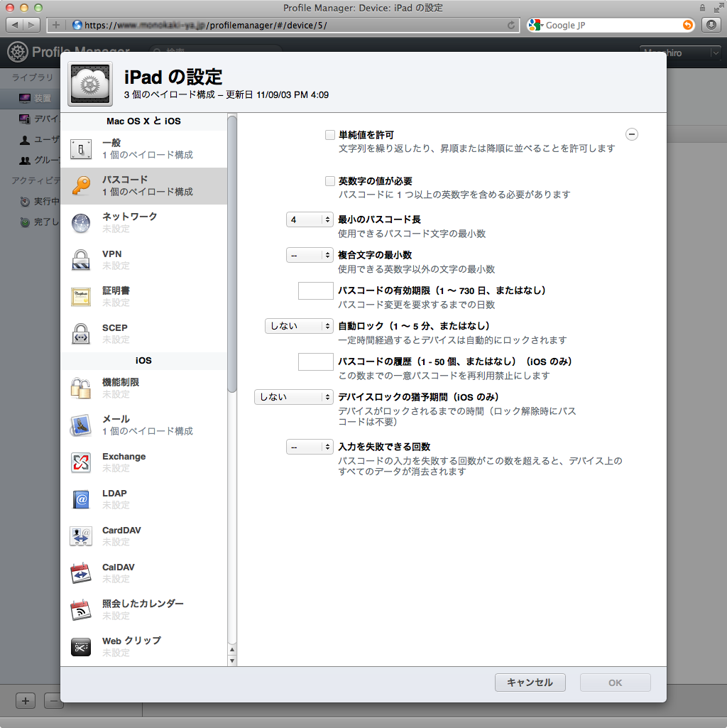Click the passcode key icon in sidebar

click(x=81, y=186)
